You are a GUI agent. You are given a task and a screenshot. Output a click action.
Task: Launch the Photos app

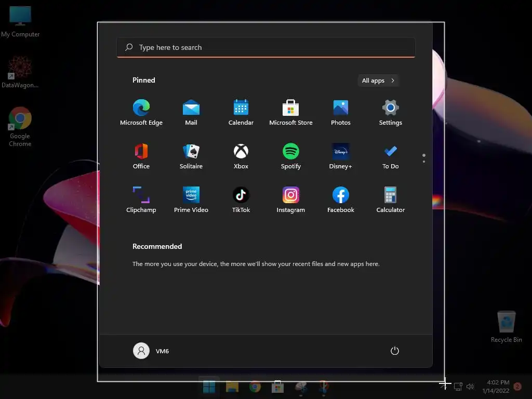(x=341, y=112)
